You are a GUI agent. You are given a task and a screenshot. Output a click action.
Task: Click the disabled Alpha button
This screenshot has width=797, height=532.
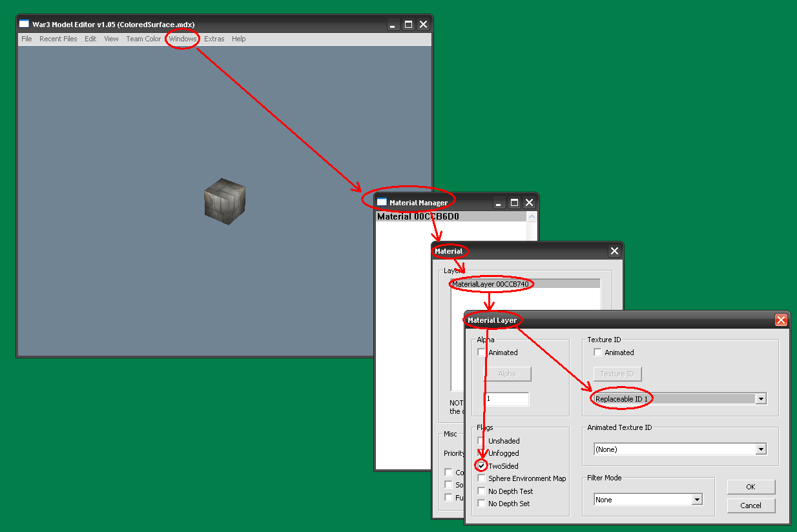(507, 374)
